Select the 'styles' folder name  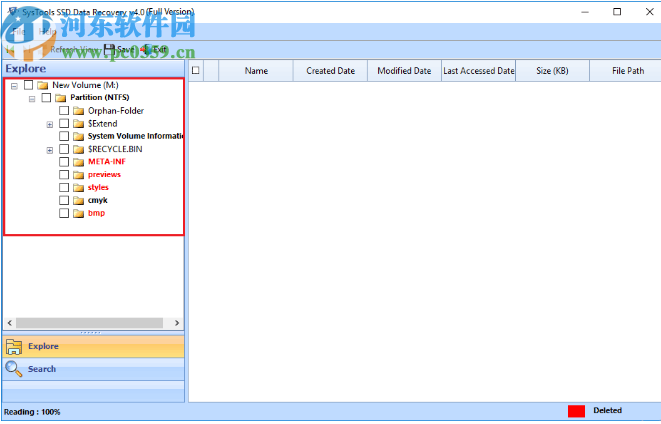98,188
